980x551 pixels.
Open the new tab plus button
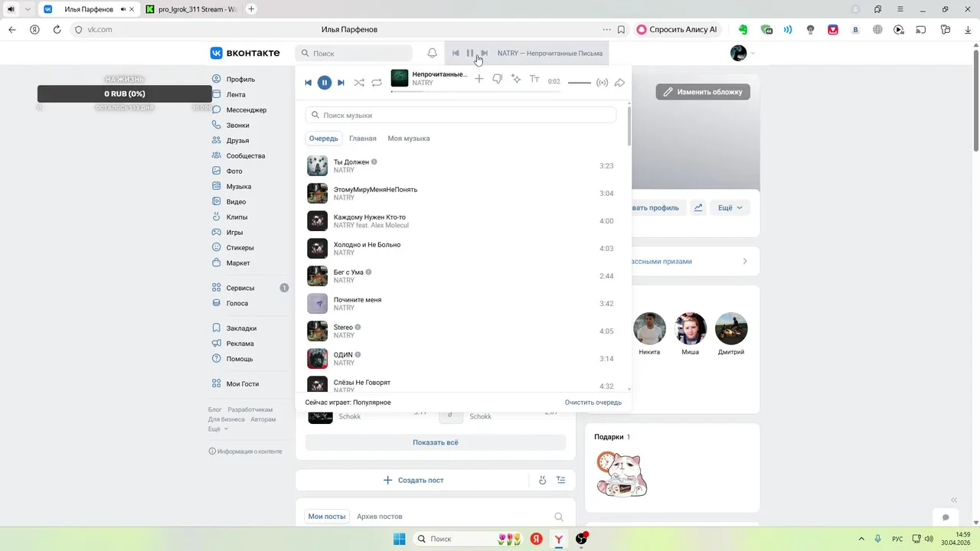[251, 9]
